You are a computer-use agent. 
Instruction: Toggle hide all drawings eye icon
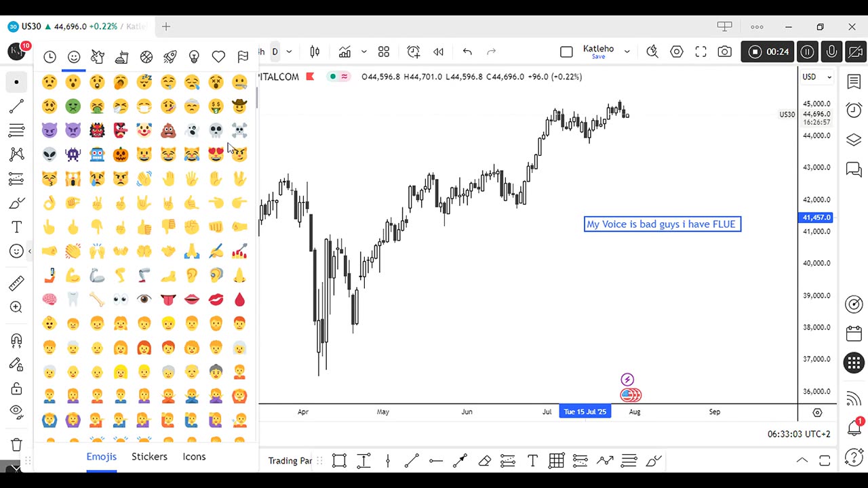(x=16, y=411)
